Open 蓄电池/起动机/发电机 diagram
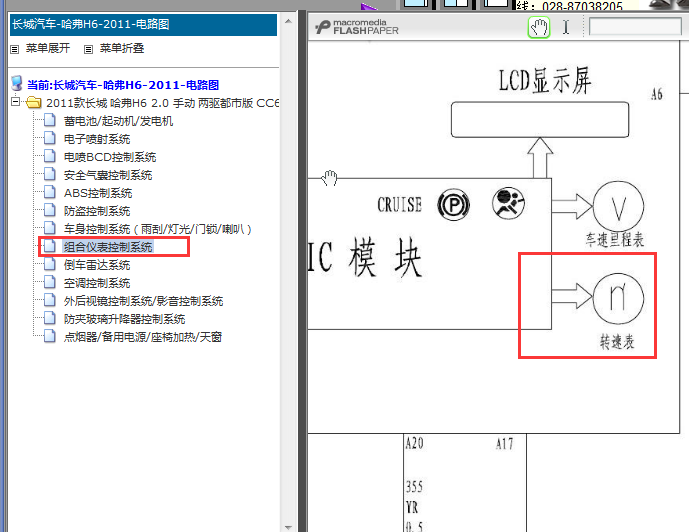The height and width of the screenshot is (532, 689). click(x=118, y=121)
